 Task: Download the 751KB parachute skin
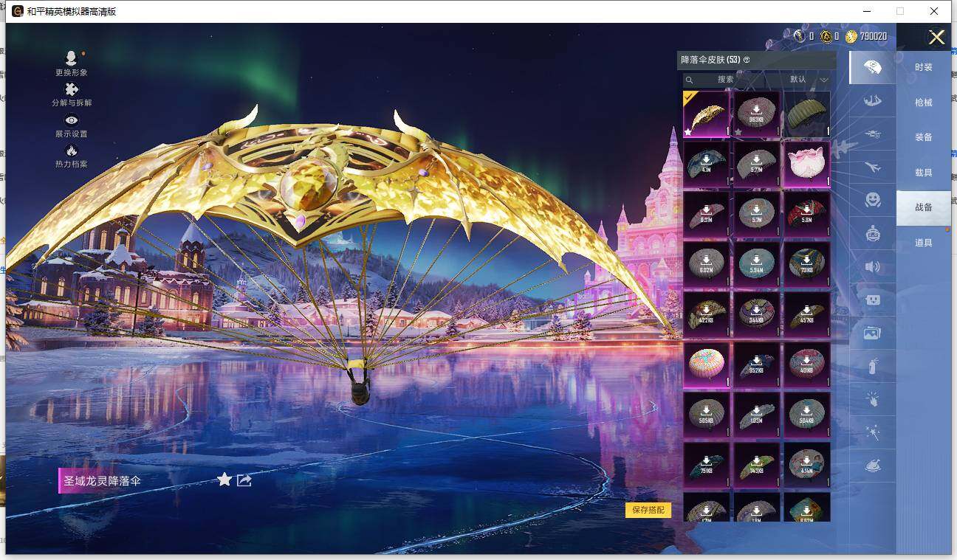[x=706, y=465]
